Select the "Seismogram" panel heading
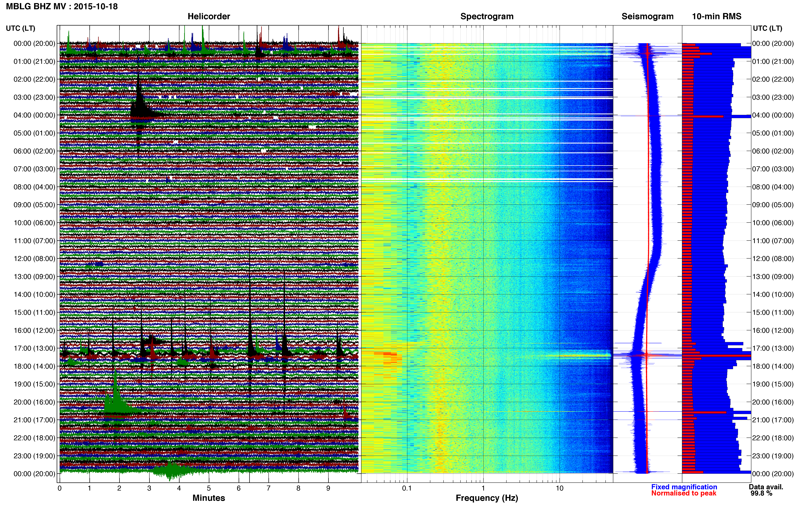812x508 pixels. pyautogui.click(x=648, y=16)
